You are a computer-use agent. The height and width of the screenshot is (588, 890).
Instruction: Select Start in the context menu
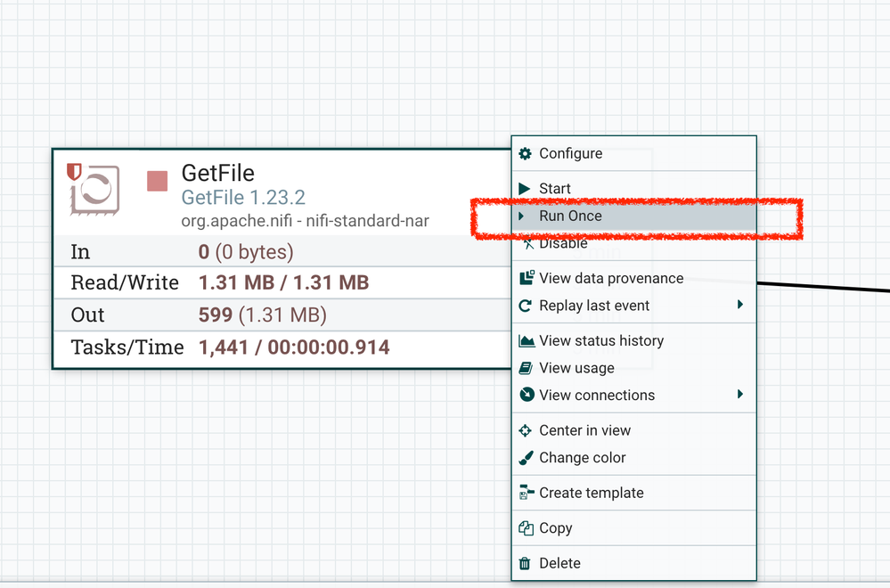click(634, 189)
